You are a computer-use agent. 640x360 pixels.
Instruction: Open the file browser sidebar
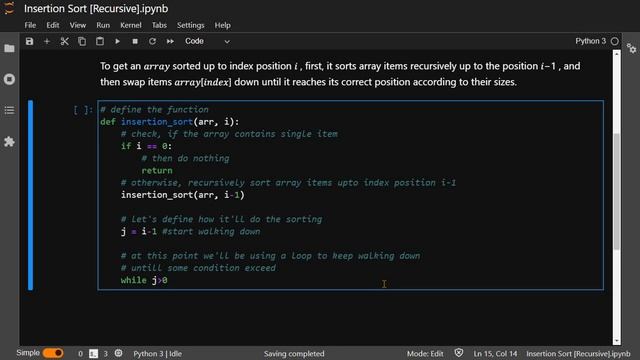[x=9, y=48]
